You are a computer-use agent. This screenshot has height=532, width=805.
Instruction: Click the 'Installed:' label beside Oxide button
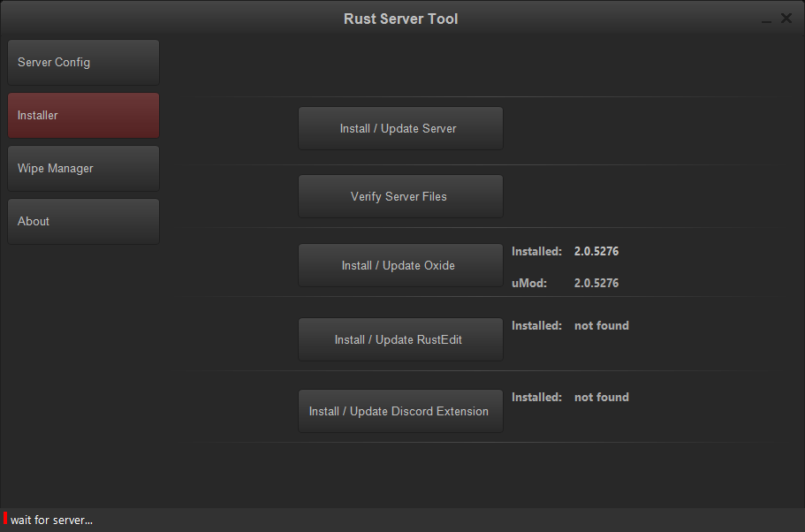point(536,252)
